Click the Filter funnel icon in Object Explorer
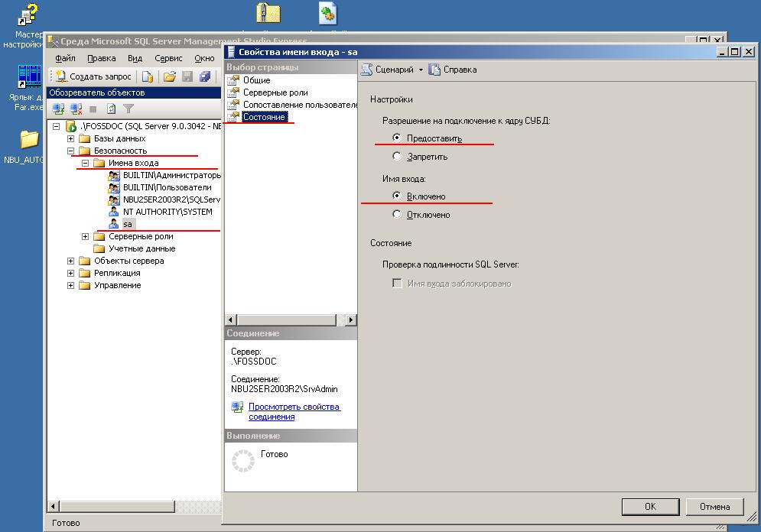Screen dimensions: 761x532 (128, 109)
